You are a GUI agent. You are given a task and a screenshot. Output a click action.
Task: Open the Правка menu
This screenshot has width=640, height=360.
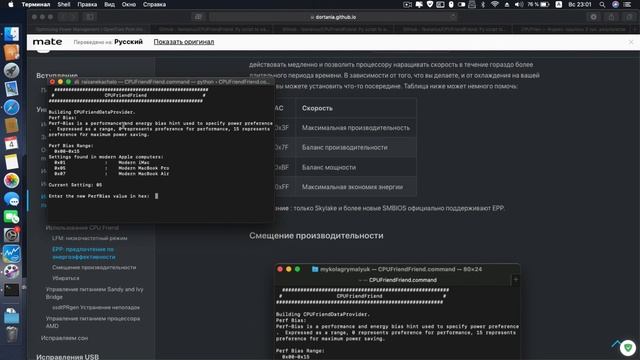coord(87,4)
